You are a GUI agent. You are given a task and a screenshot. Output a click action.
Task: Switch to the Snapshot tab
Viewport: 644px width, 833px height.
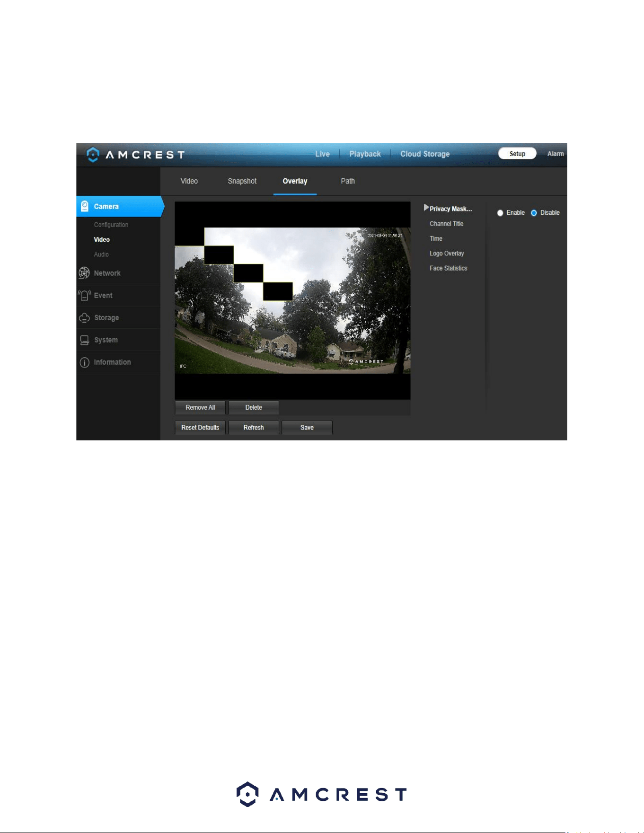pos(242,181)
